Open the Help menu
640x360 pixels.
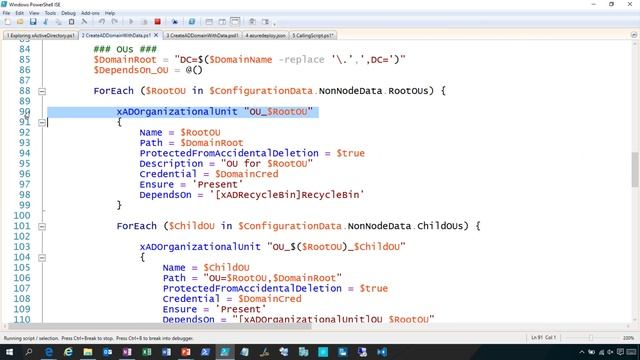pos(110,13)
